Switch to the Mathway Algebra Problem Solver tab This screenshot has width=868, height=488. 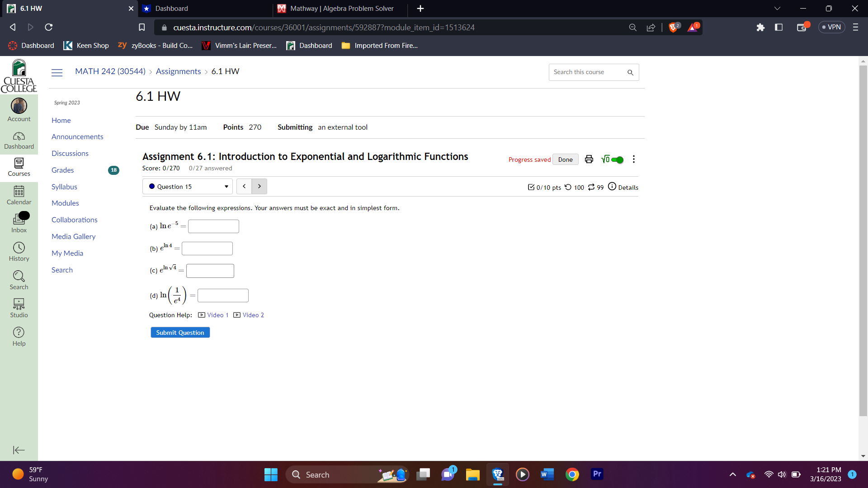point(339,9)
